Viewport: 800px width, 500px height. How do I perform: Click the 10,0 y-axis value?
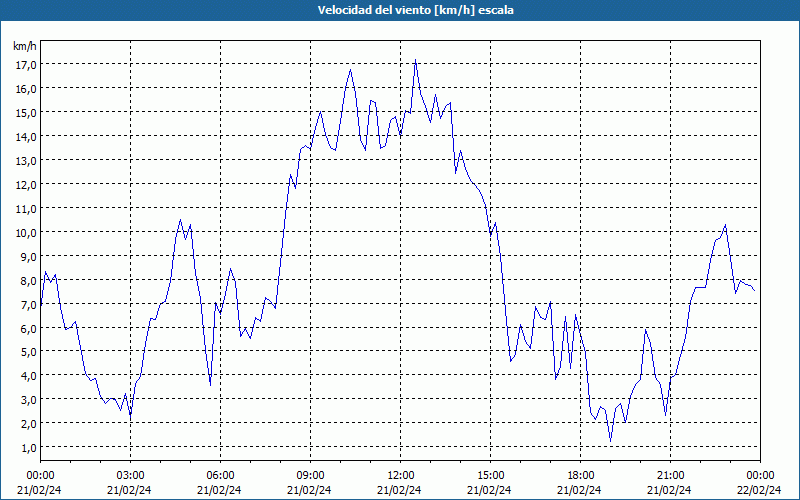click(26, 233)
